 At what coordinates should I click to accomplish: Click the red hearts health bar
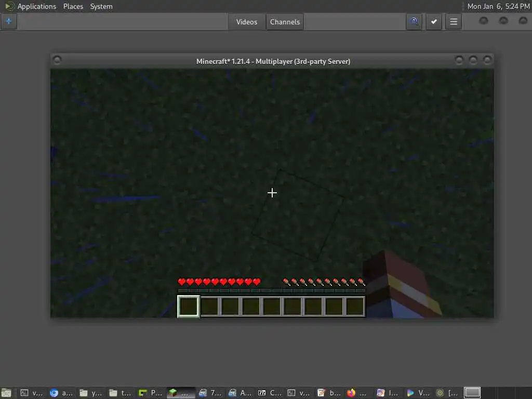pyautogui.click(x=219, y=282)
